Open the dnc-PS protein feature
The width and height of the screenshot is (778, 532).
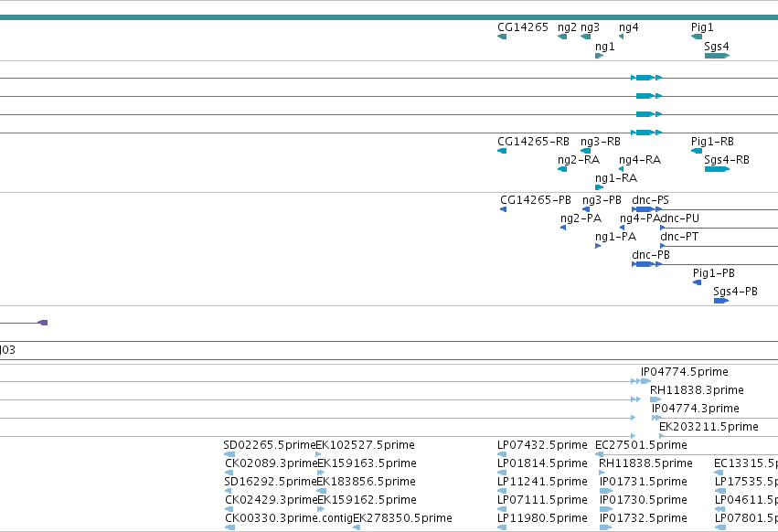click(647, 209)
